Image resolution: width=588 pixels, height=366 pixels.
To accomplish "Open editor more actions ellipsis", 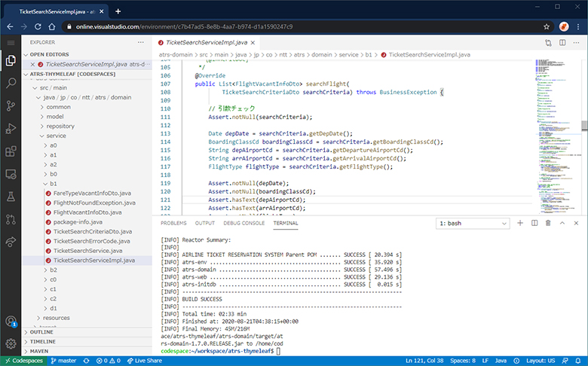I will pyautogui.click(x=577, y=43).
